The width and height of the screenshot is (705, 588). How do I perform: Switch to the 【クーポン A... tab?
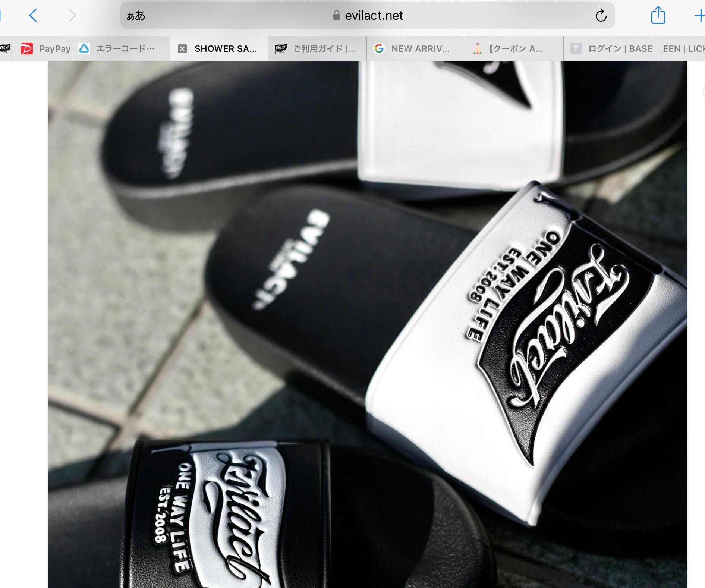point(514,48)
